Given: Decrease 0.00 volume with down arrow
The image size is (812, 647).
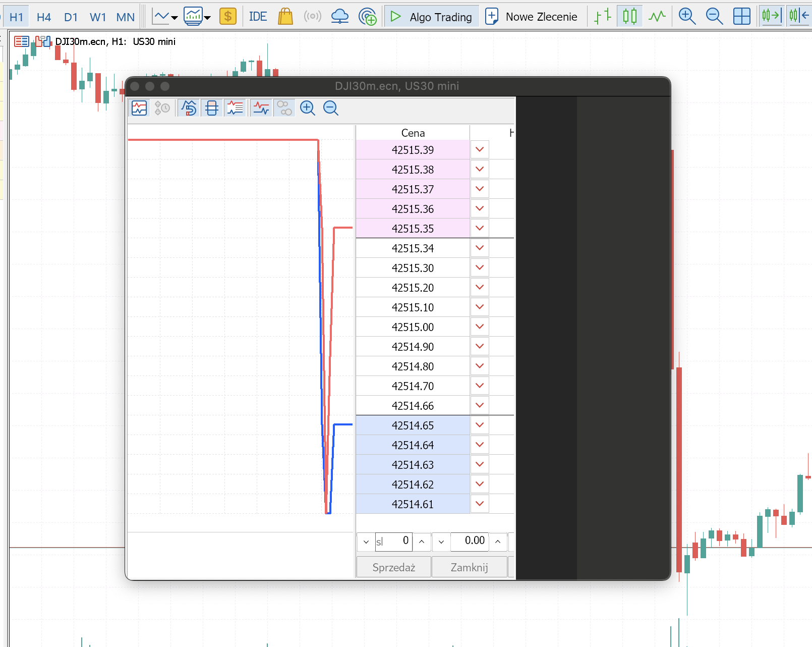Looking at the screenshot, I should (441, 542).
